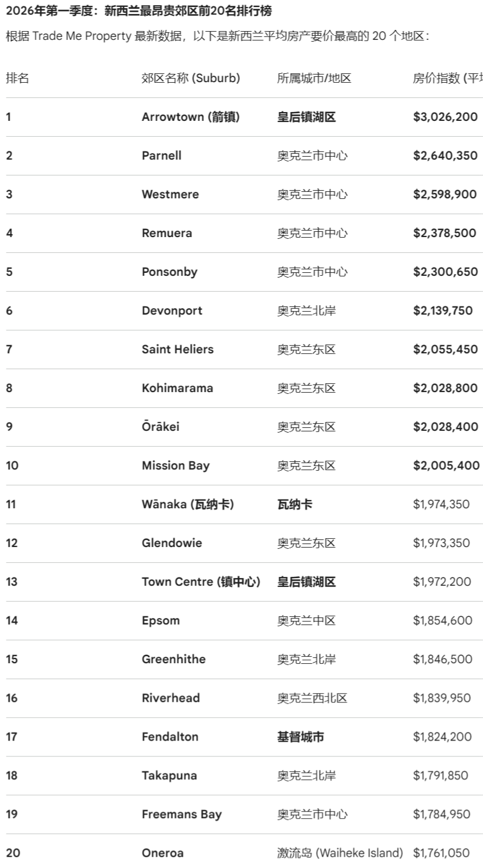483x868 pixels.
Task: Click the 排名 column header
Action: click(17, 78)
